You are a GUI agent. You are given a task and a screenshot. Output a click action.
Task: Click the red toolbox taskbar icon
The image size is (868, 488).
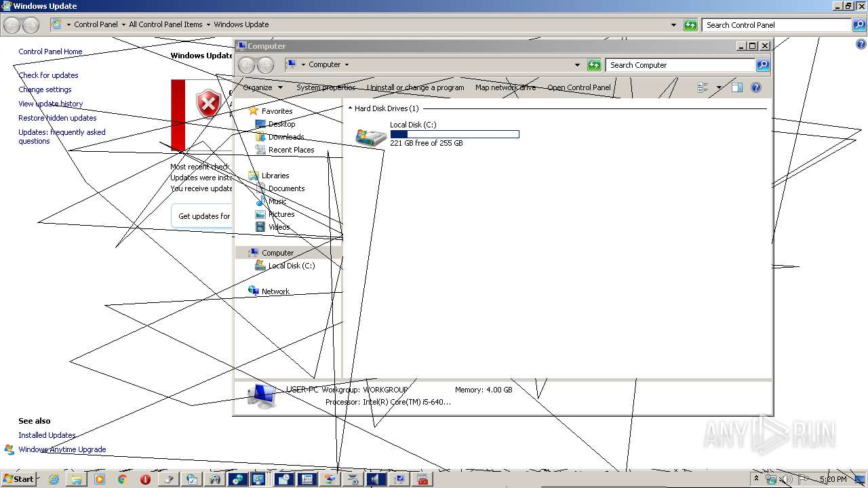[x=422, y=479]
